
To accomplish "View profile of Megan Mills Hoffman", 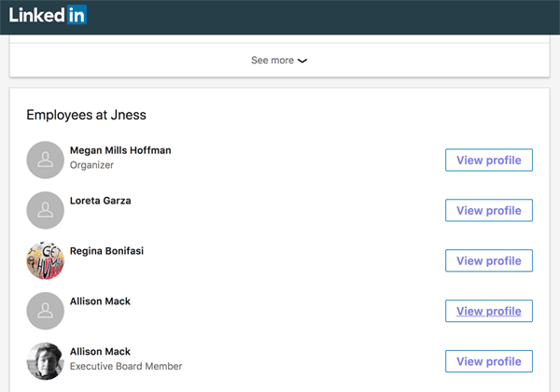I will [x=489, y=160].
